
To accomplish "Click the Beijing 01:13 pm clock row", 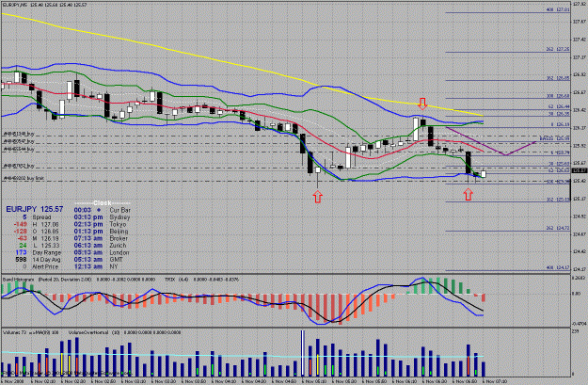I will coord(102,232).
